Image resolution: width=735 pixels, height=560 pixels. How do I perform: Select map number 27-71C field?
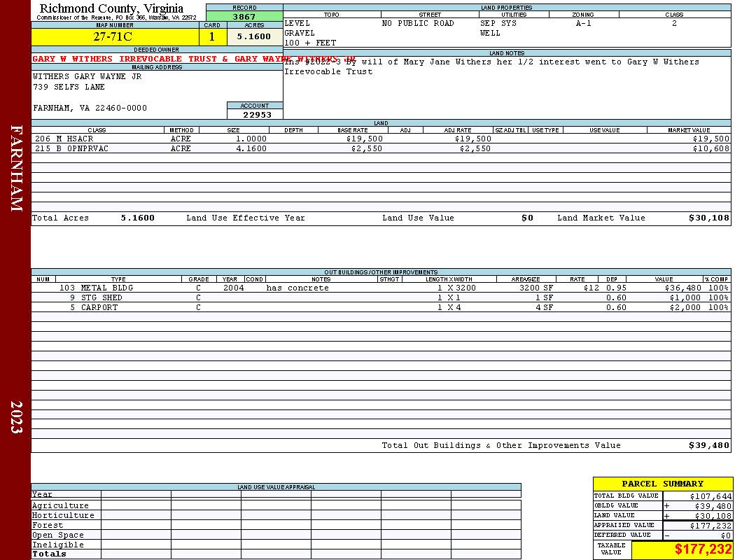pyautogui.click(x=115, y=36)
